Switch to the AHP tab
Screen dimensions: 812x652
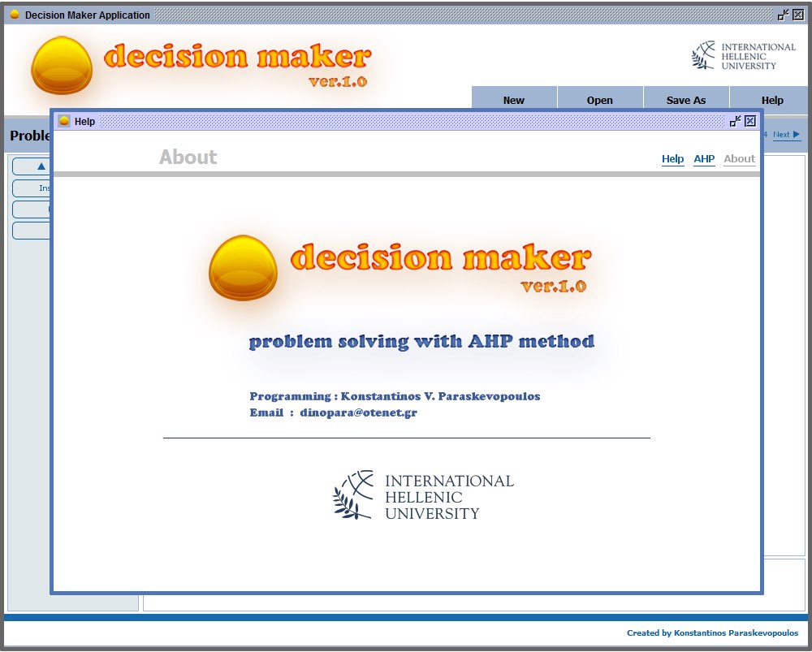(x=704, y=159)
